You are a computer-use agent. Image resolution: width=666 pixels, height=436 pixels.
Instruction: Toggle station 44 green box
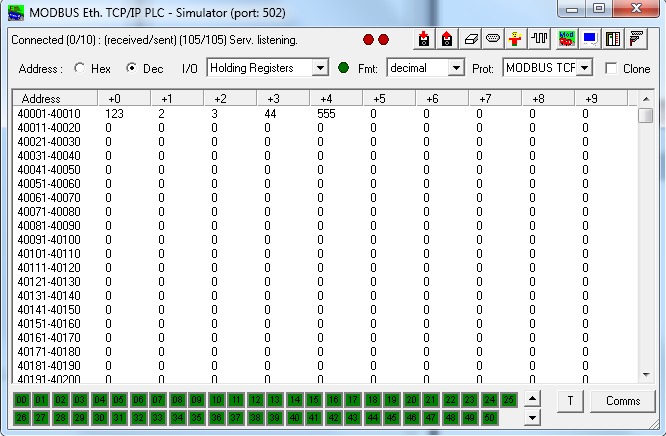point(372,418)
